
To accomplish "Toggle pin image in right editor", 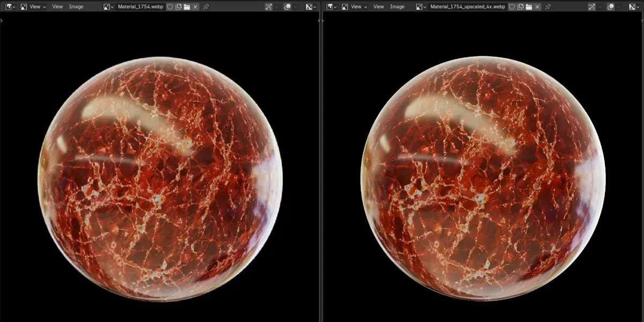I will click(547, 6).
